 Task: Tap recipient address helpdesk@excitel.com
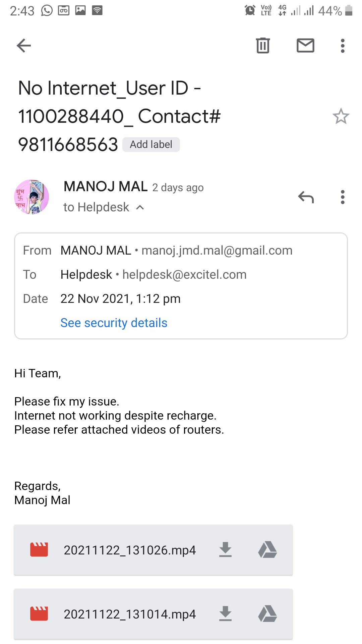pos(184,275)
